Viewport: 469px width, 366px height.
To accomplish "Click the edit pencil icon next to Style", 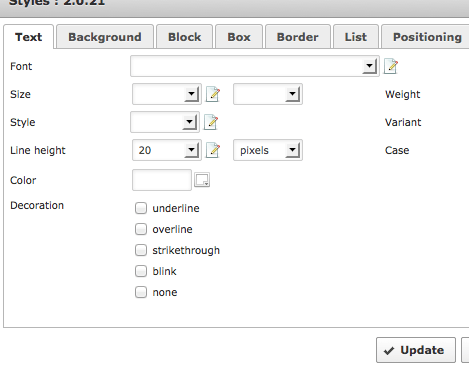I will tap(211, 122).
